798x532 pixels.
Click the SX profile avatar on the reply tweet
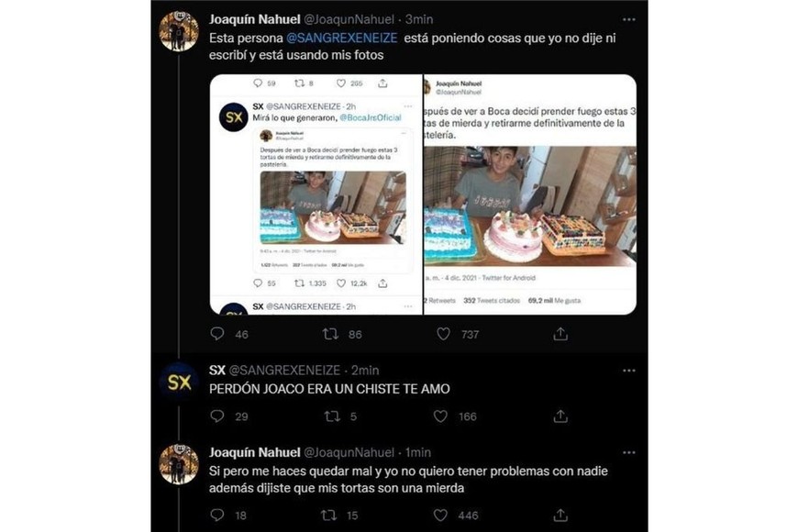pyautogui.click(x=179, y=382)
